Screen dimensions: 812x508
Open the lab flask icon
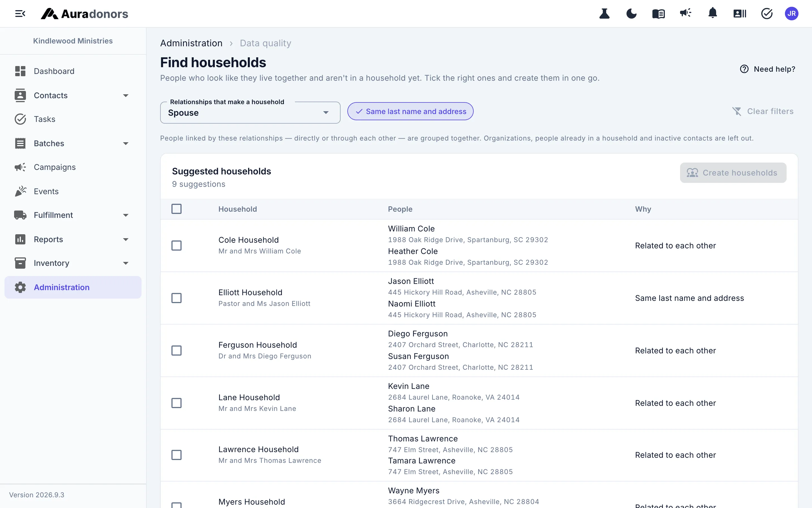click(x=604, y=14)
